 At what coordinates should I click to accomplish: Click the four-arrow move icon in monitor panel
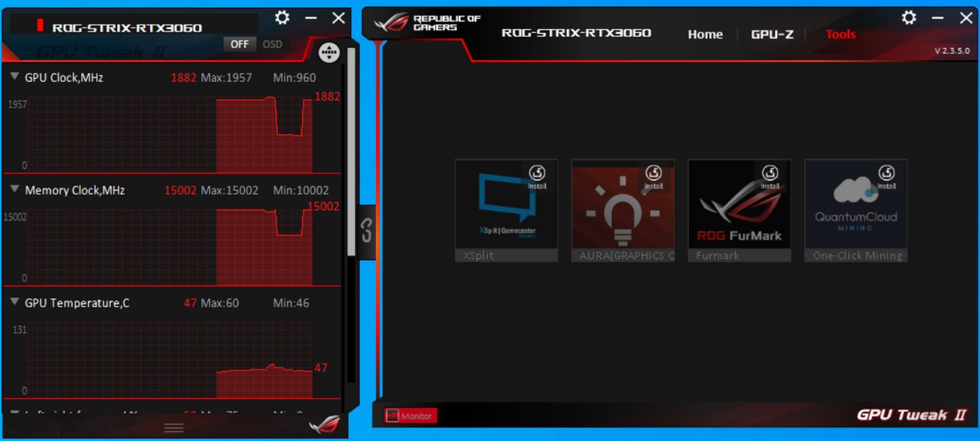(x=329, y=53)
